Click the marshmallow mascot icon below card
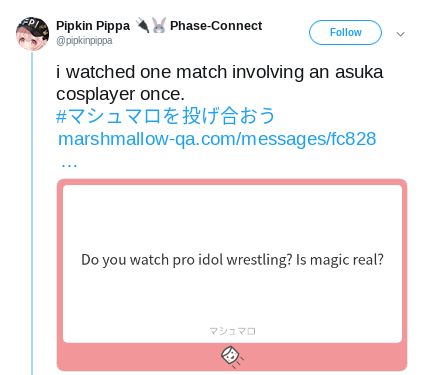 (232, 357)
